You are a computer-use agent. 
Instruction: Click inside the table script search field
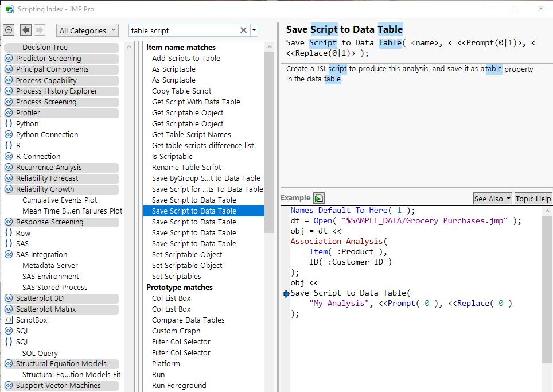click(x=182, y=30)
